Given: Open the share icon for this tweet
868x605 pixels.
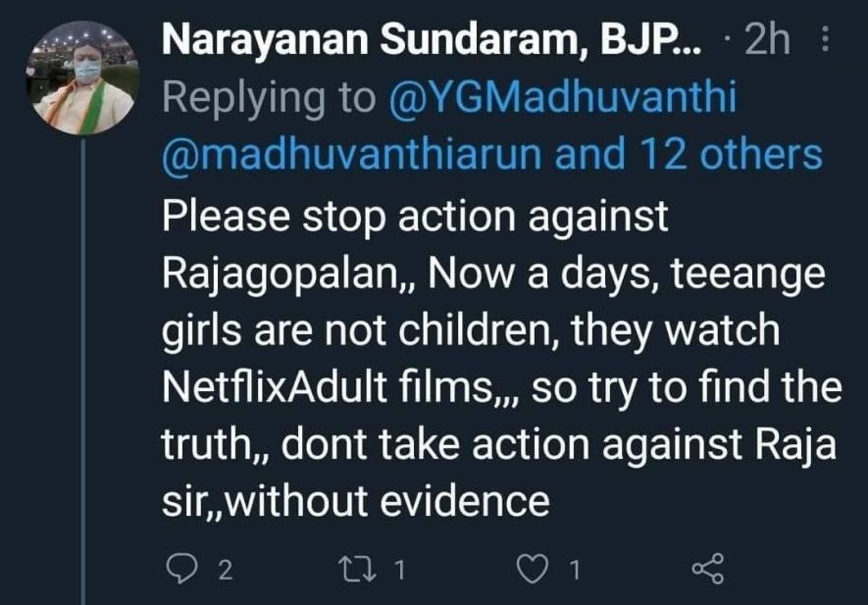Looking at the screenshot, I should (x=708, y=570).
